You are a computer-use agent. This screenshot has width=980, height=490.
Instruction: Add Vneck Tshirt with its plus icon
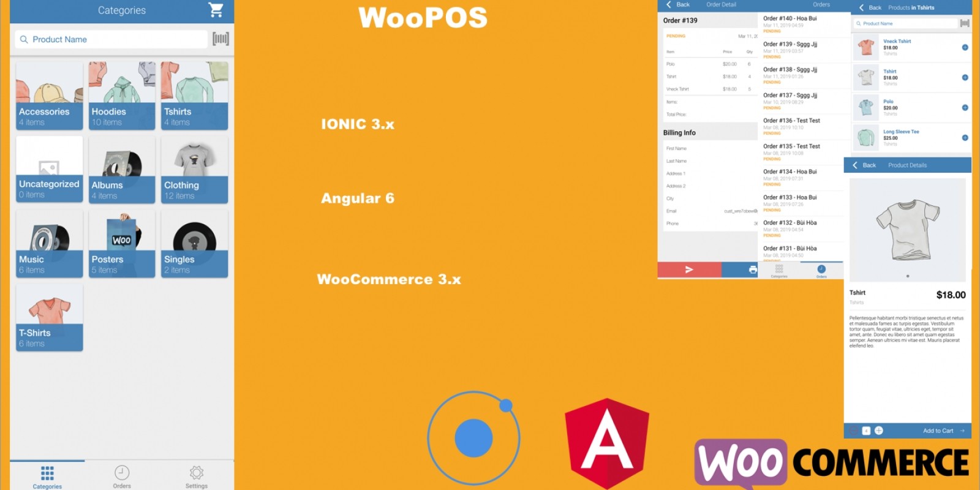[x=965, y=47]
